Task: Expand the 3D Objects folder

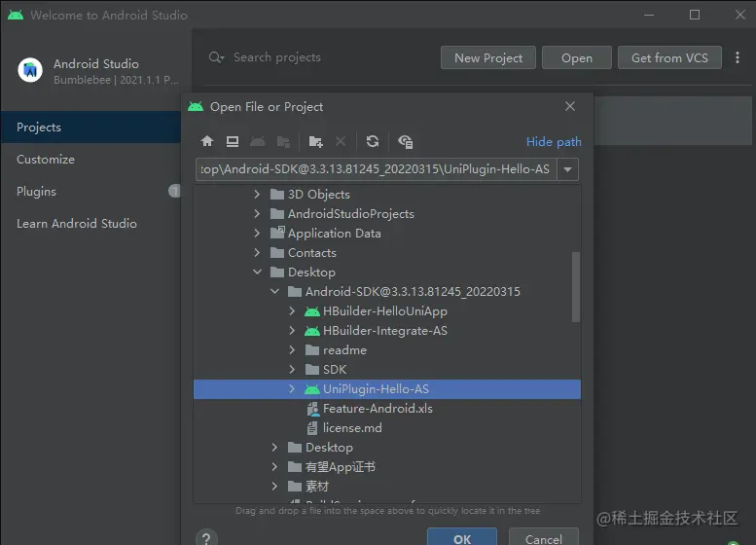Action: [x=257, y=195]
